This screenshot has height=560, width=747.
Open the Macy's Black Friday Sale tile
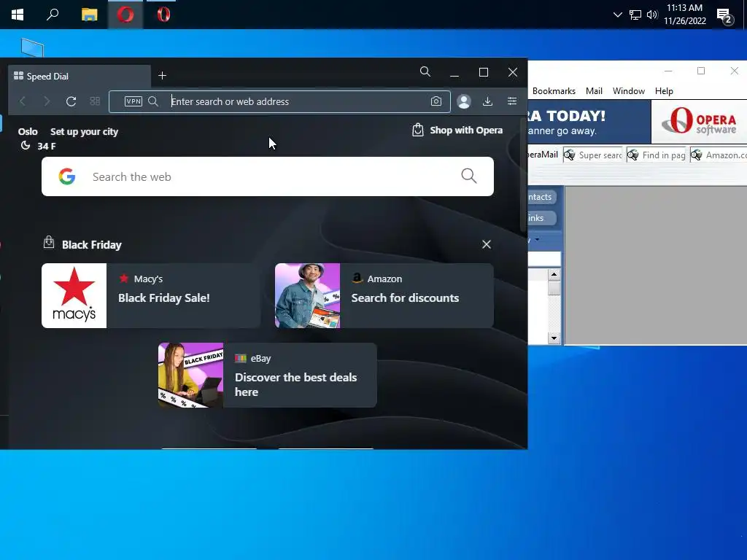[151, 296]
